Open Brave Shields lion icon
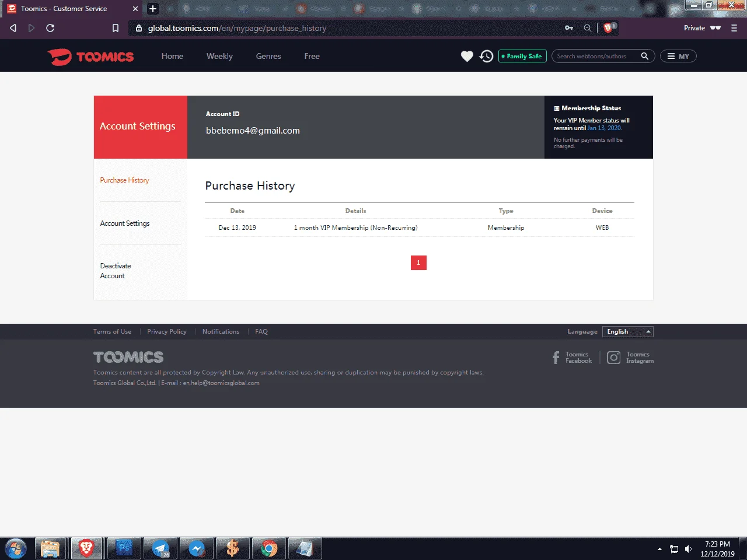The width and height of the screenshot is (747, 560). (x=609, y=27)
